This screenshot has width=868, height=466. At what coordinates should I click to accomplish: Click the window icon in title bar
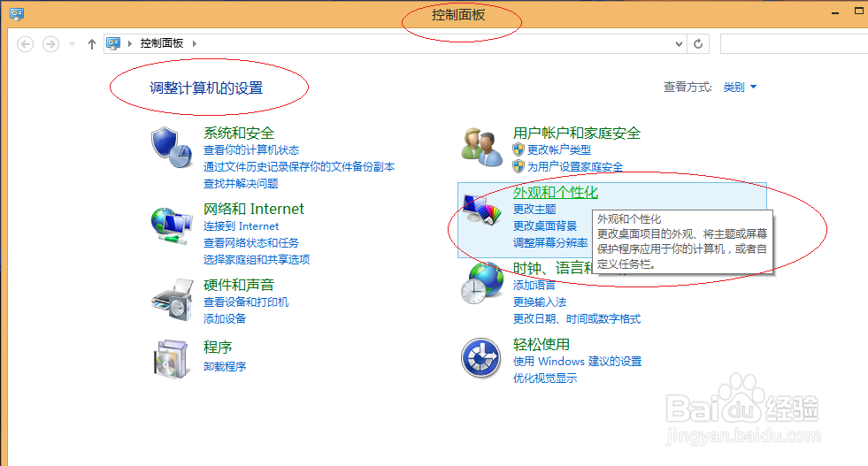(x=17, y=14)
